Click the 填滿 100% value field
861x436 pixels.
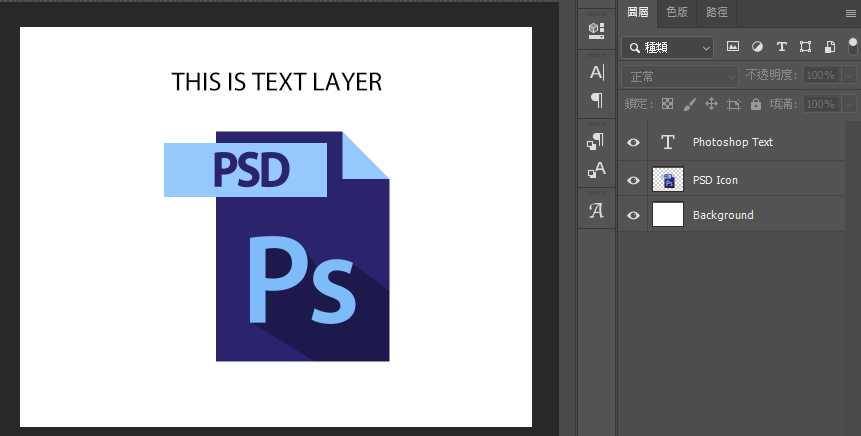pyautogui.click(x=821, y=104)
